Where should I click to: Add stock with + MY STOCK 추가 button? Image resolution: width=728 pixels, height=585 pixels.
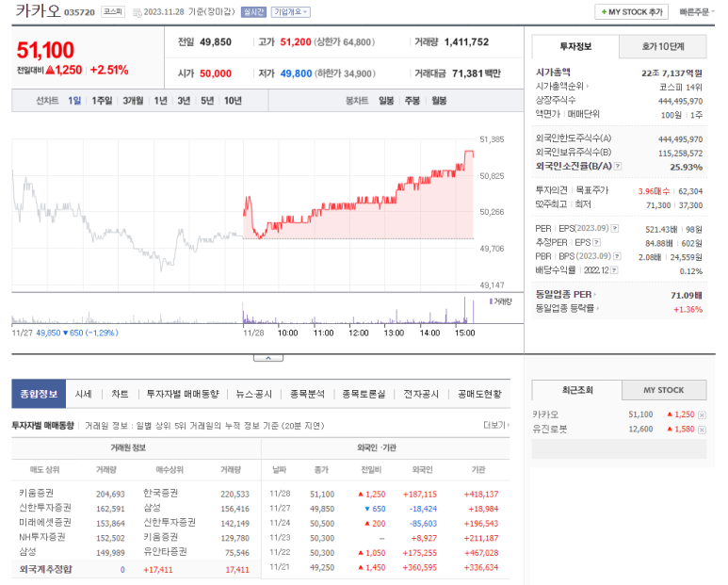coord(631,12)
